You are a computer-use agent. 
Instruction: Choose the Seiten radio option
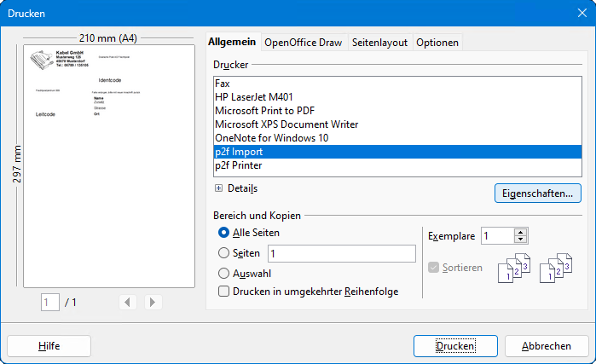225,253
